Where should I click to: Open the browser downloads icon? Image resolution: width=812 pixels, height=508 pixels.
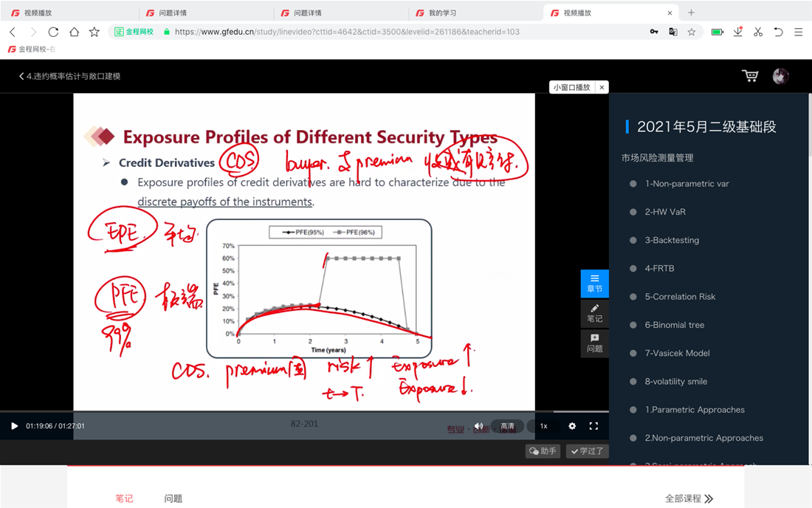click(x=738, y=32)
